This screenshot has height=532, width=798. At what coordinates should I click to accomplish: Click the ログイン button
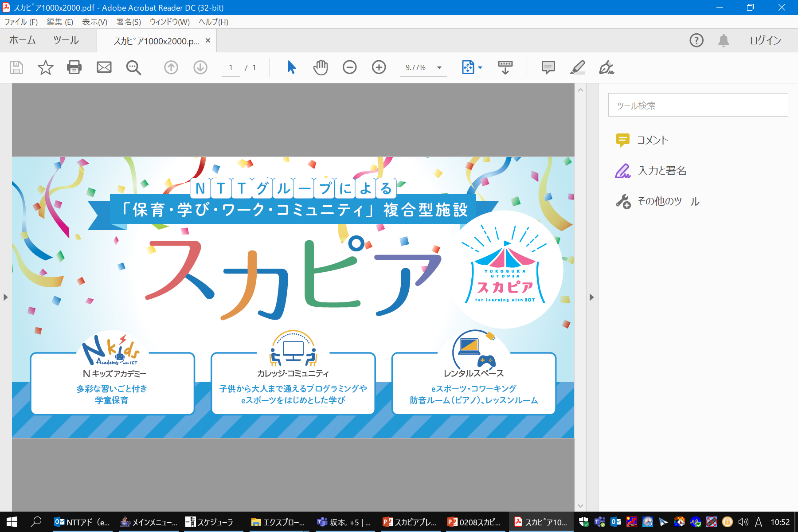pyautogui.click(x=765, y=40)
